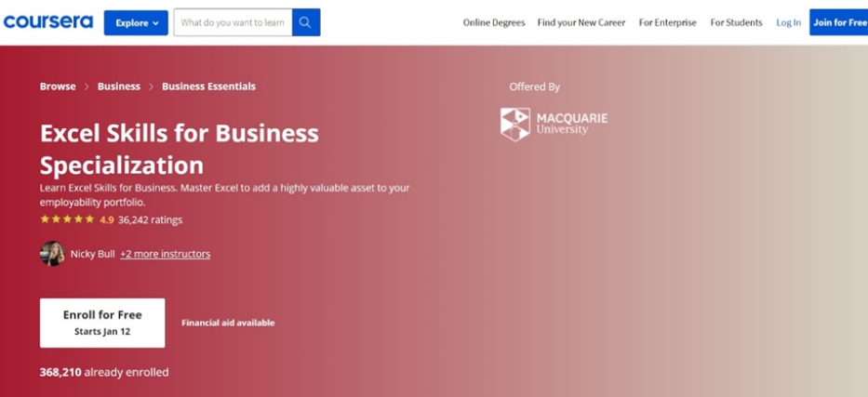
Task: Click the Coursera logo
Action: 48,22
